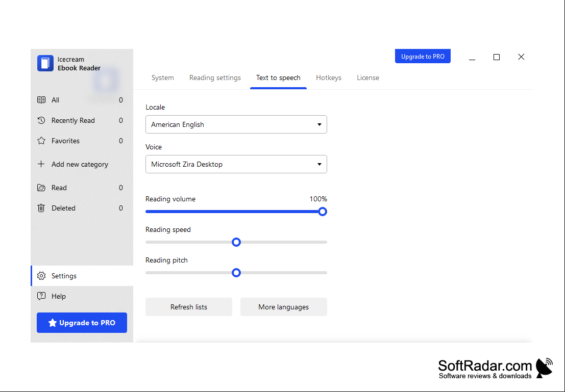Click the sidebar Upgrade to PRO button with star
This screenshot has width=565, height=392.
tap(82, 323)
